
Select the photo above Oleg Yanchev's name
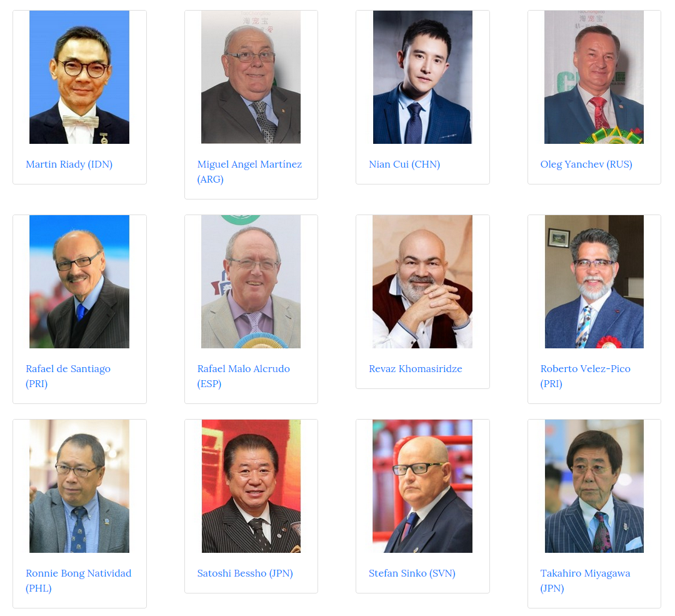click(x=594, y=77)
